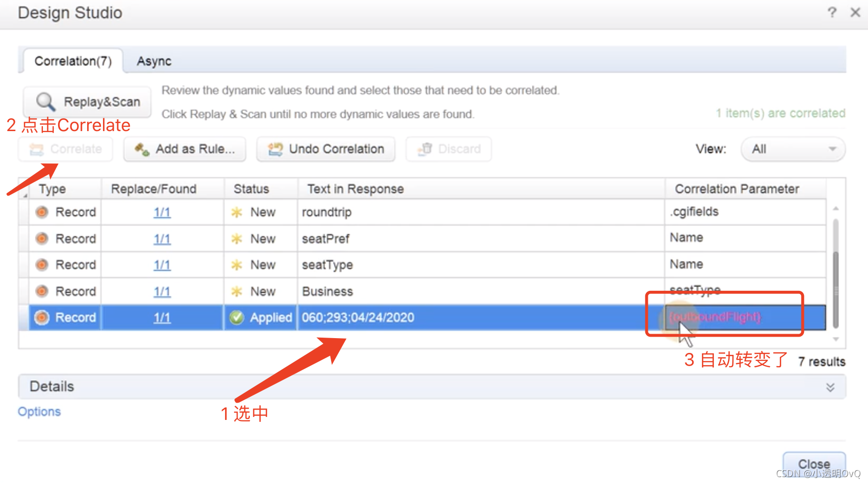Screen dimensions: 868x484
Task: Click the .cgifields parameter cell
Action: [745, 212]
